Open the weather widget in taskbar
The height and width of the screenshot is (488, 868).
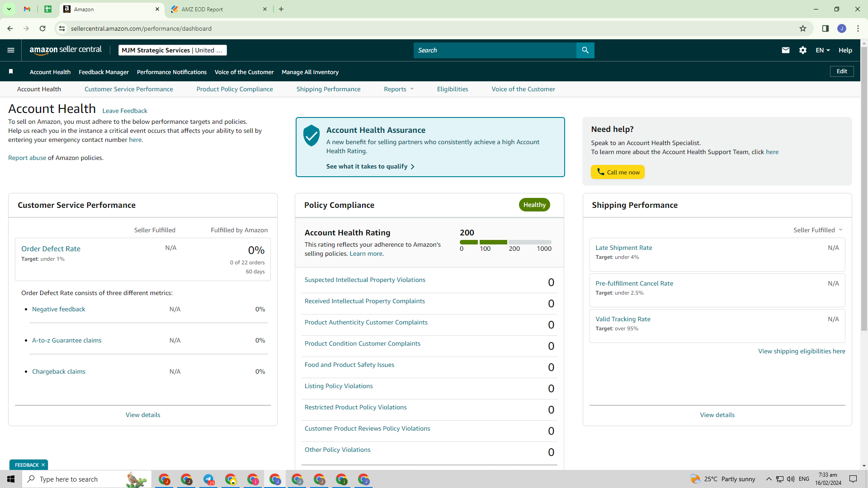pos(722,479)
